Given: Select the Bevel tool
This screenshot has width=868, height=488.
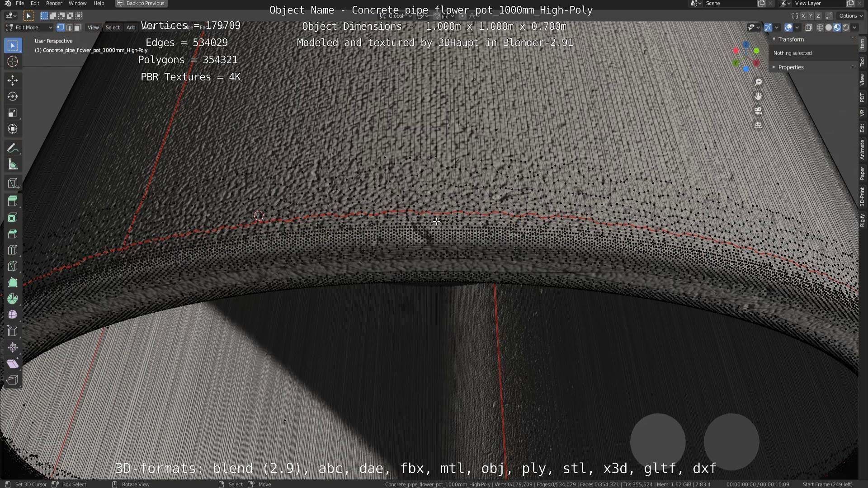Looking at the screenshot, I should point(13,234).
